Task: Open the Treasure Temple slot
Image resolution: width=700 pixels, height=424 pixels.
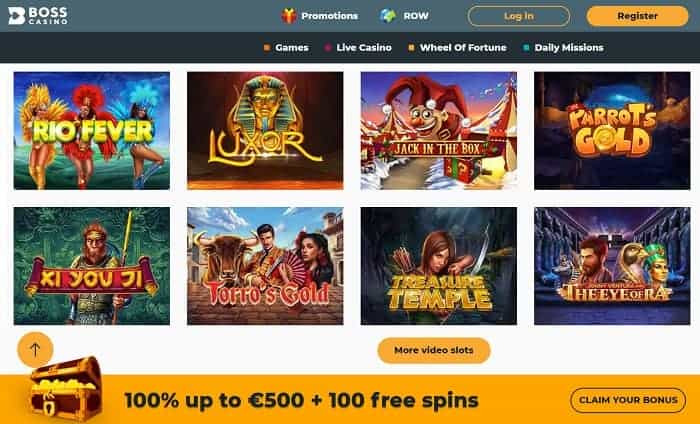Action: [x=439, y=266]
